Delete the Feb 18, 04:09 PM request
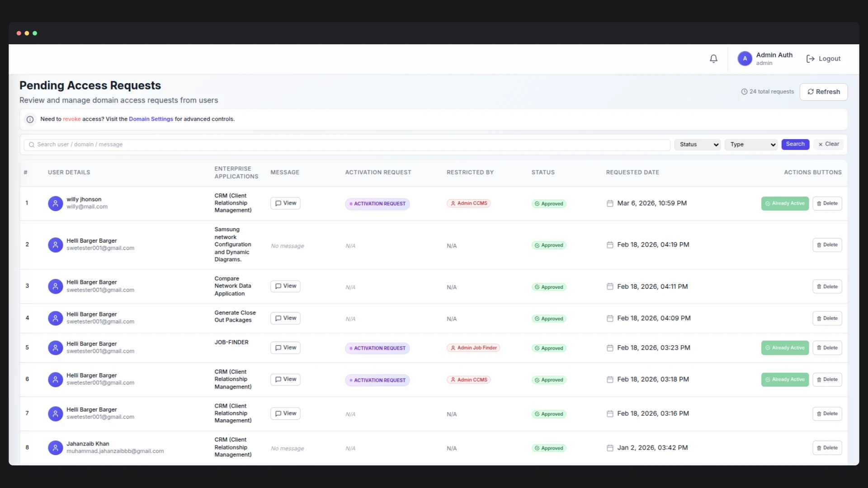The height and width of the screenshot is (488, 868). pyautogui.click(x=827, y=318)
